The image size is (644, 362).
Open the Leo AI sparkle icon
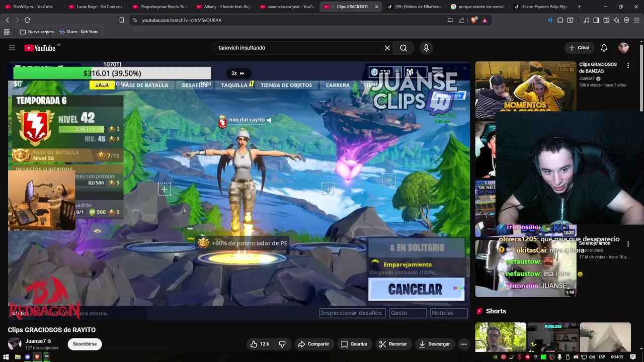616,20
